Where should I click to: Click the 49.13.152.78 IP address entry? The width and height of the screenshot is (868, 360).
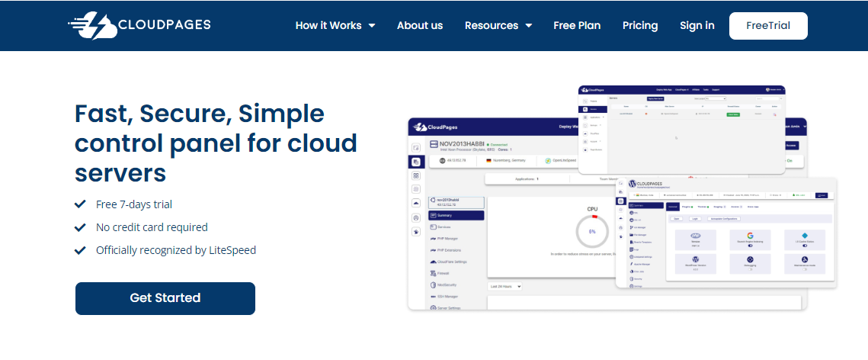point(453,161)
